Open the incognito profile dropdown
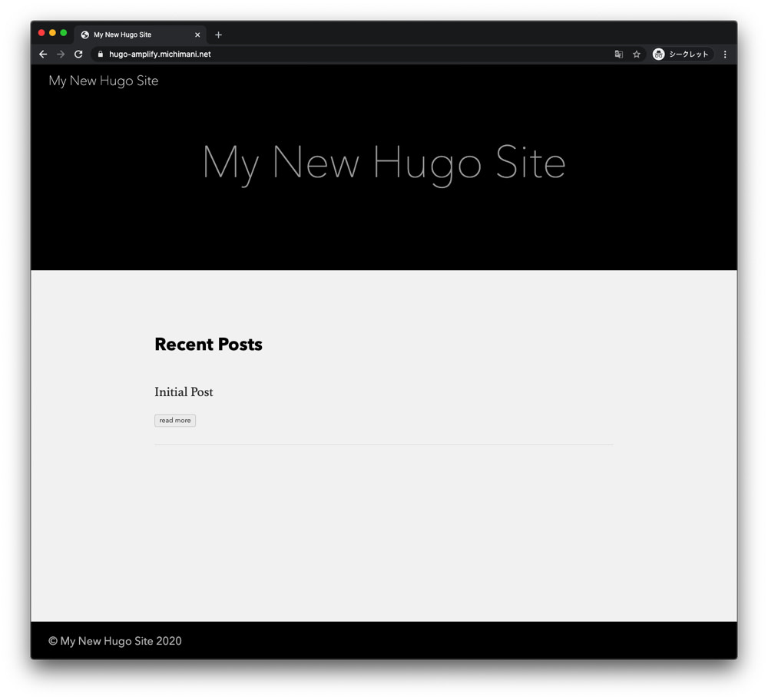The height and width of the screenshot is (700, 768). 682,54
